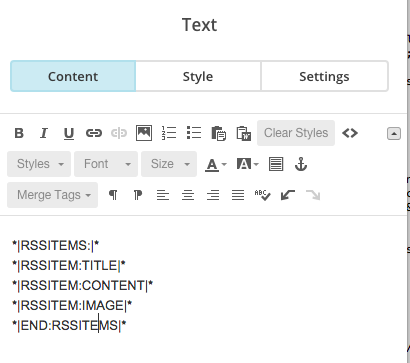The image size is (410, 363).
Task: Insert a numbered list
Action: pos(169,133)
